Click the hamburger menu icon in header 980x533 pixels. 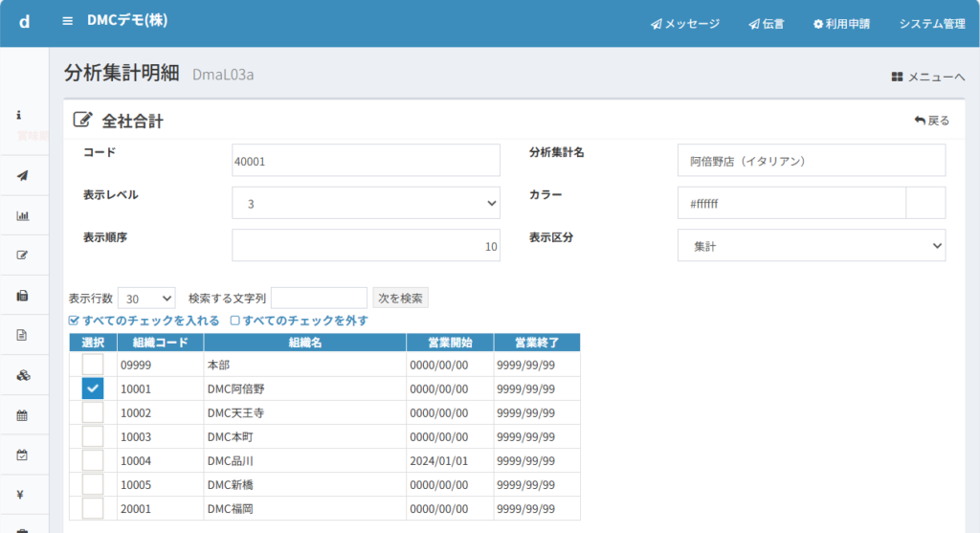[x=67, y=21]
